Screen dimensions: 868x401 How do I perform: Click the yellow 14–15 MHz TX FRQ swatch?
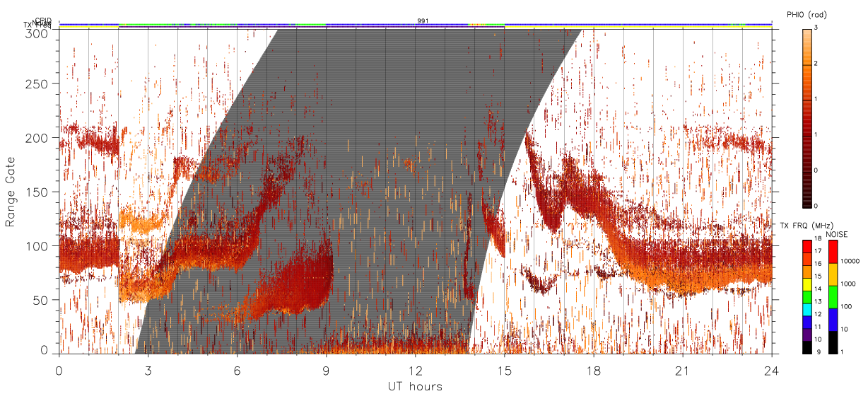pyautogui.click(x=807, y=284)
